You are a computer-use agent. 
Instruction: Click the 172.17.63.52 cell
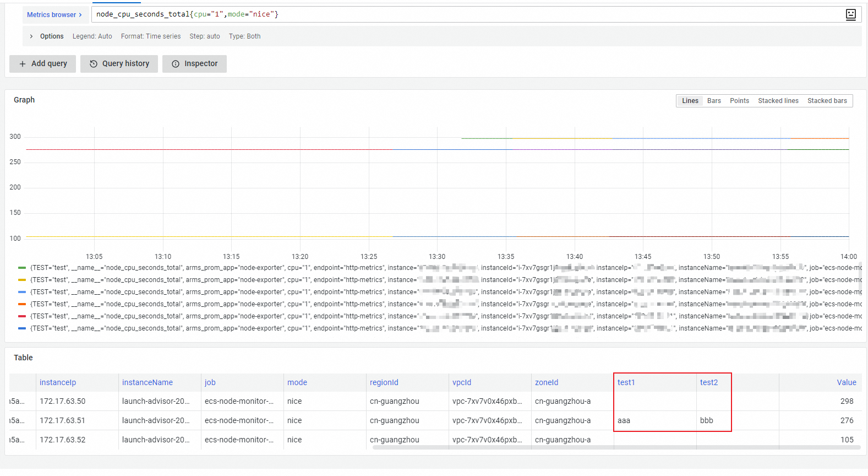pyautogui.click(x=77, y=440)
